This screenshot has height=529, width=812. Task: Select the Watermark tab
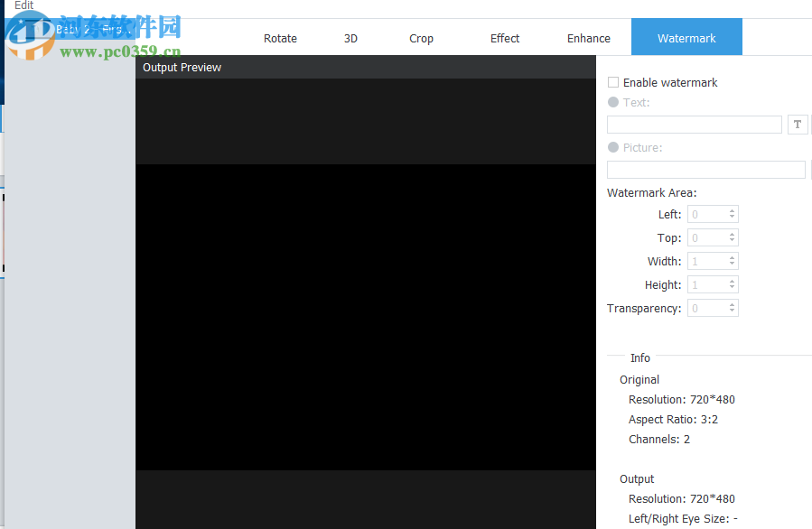coord(686,38)
